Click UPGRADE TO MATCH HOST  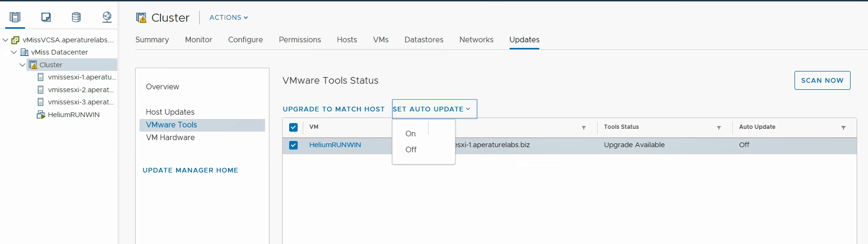pyautogui.click(x=333, y=109)
